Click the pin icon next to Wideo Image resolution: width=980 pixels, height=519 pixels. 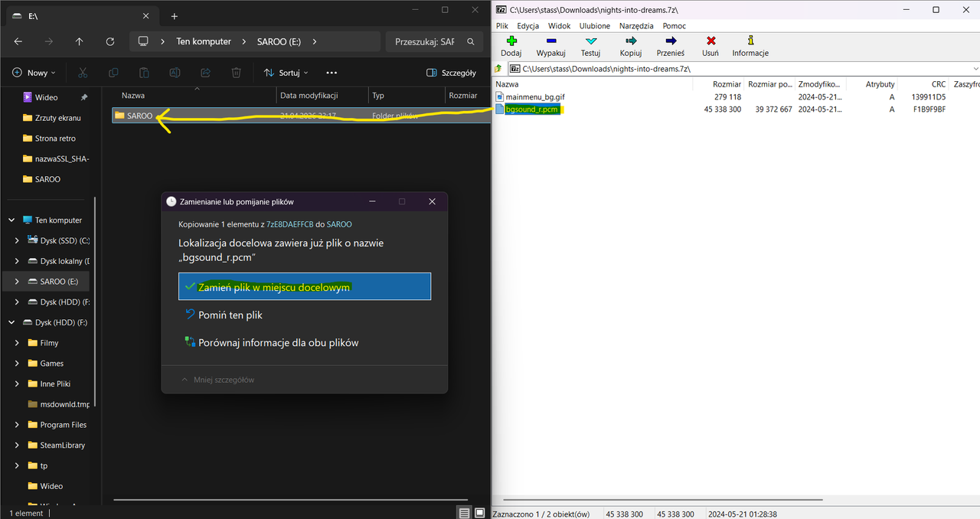pos(84,97)
